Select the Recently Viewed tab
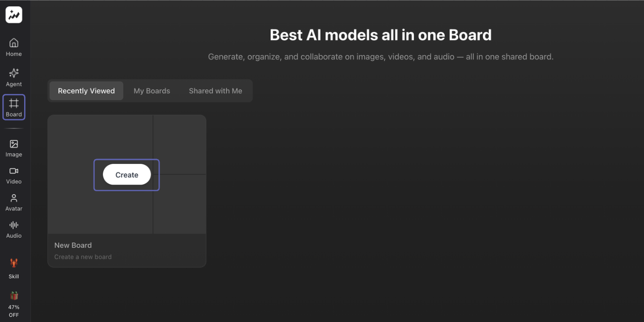The image size is (644, 322). tap(86, 91)
